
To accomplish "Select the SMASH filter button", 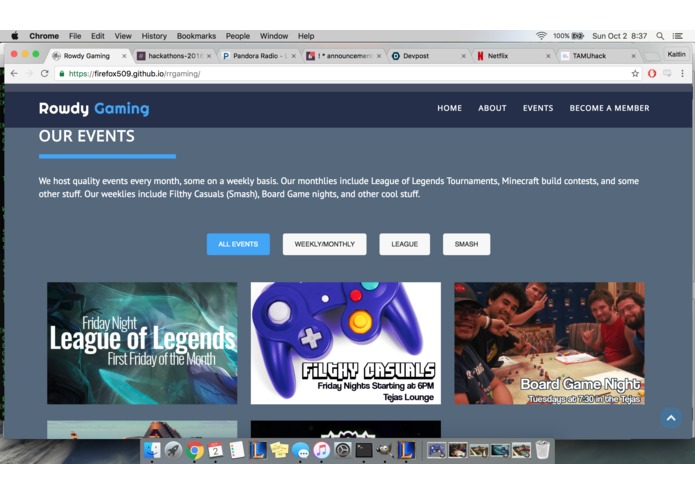I will pos(466,244).
